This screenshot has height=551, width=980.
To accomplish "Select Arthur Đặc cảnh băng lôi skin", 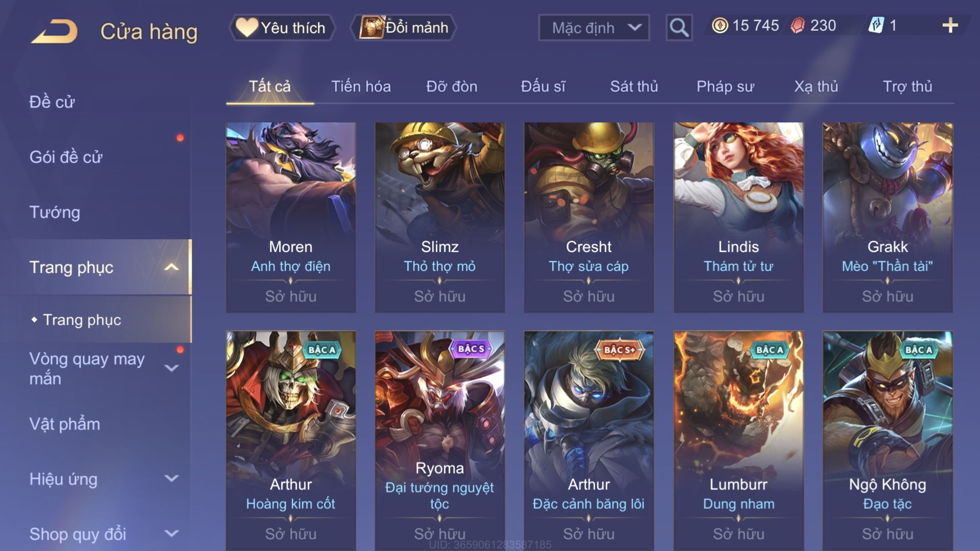I will pos(589,441).
